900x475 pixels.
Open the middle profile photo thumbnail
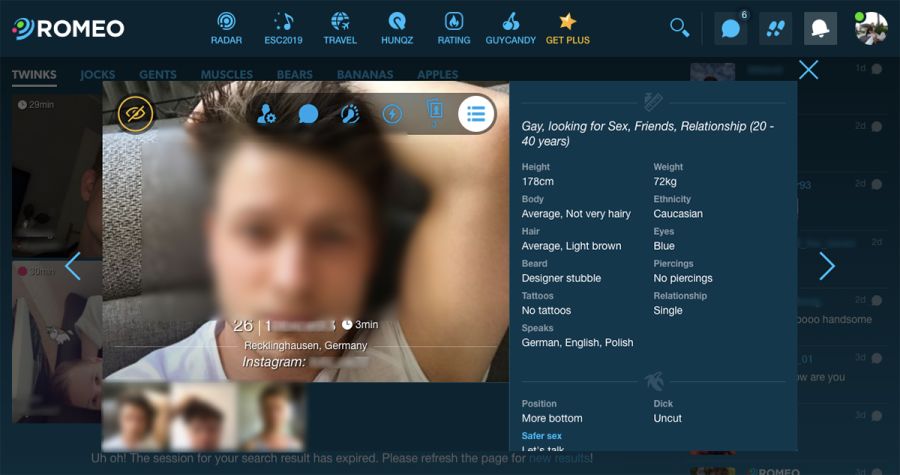click(203, 416)
